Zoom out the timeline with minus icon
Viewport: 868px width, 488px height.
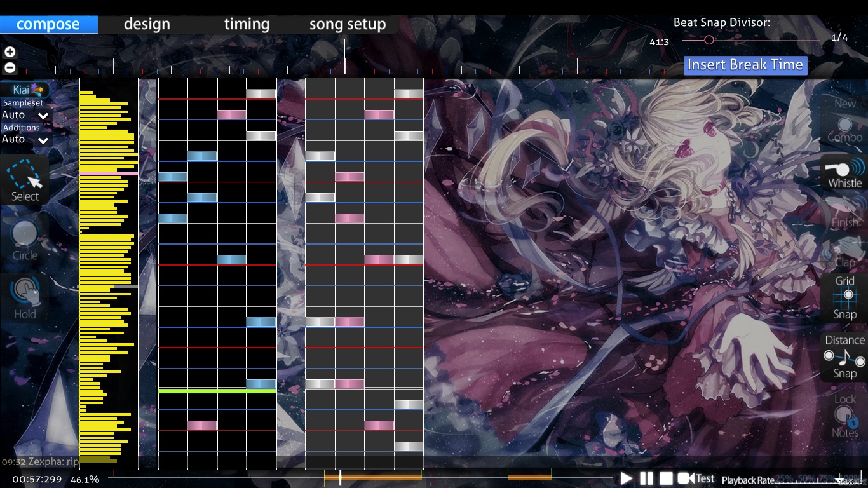click(10, 67)
